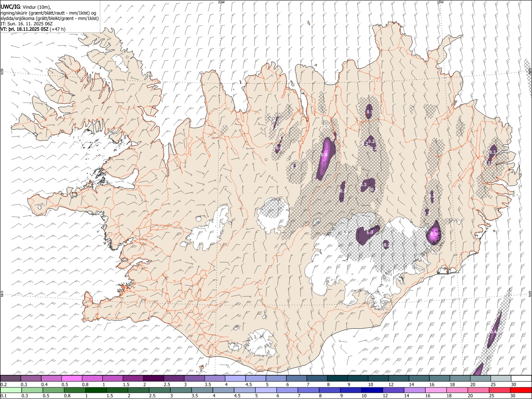Screen dimensions: 532x399
Task: Click the 'VT: þri. 18.11.2025 05Z (+47 h)' line
Action: tap(33, 29)
